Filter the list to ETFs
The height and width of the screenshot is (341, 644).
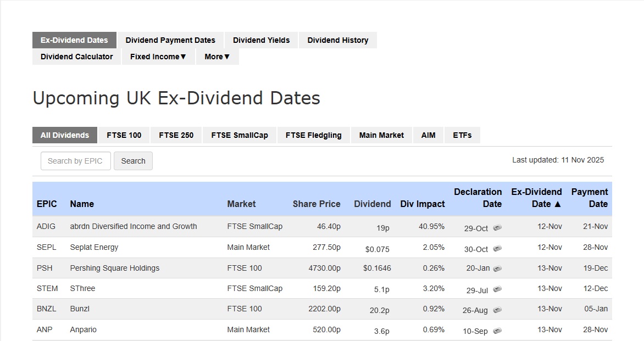pyautogui.click(x=462, y=135)
